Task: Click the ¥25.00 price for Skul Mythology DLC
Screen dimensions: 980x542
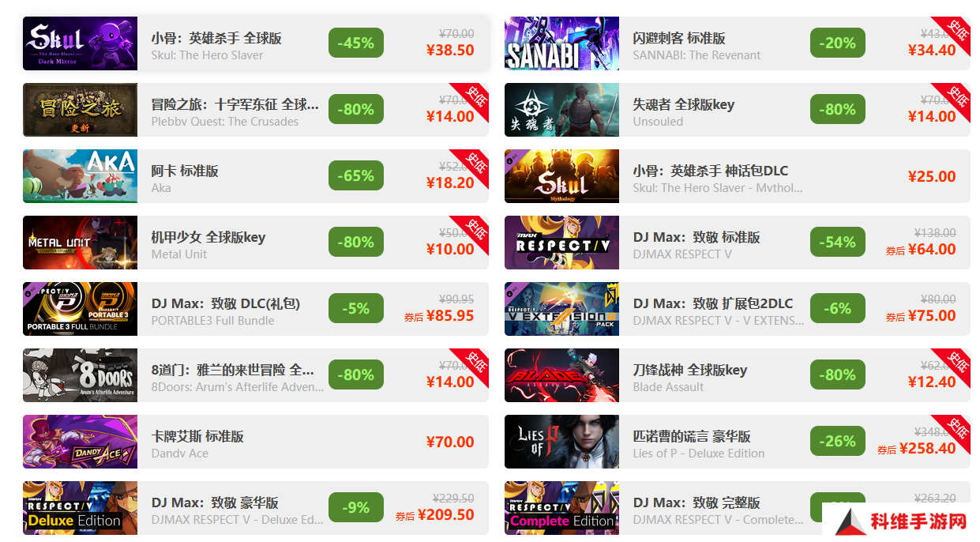Action: (x=932, y=176)
